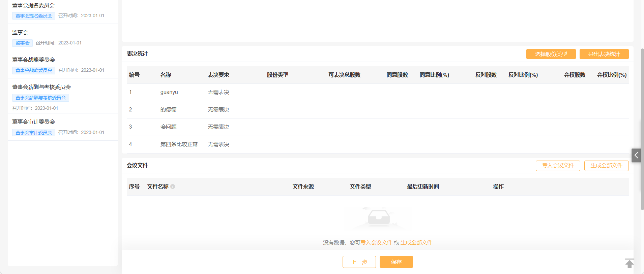Click the blue 董事会薪酬与考核委员会 tag
The width and height of the screenshot is (644, 274).
coord(40,98)
